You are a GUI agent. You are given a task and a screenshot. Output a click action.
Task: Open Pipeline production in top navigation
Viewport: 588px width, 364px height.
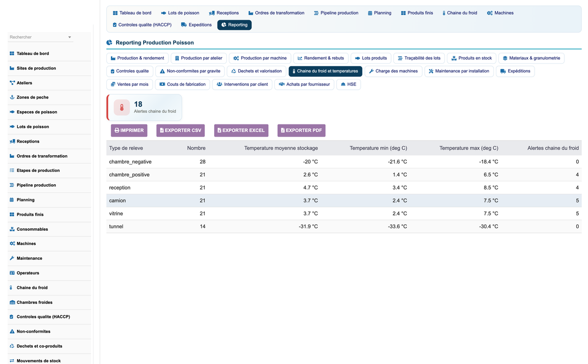pos(336,13)
